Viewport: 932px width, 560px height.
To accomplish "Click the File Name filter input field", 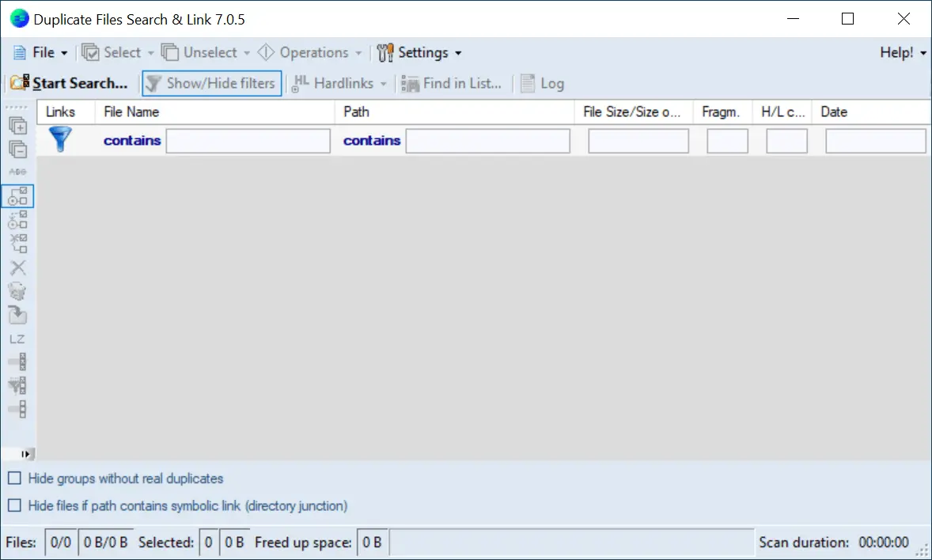I will coord(248,141).
